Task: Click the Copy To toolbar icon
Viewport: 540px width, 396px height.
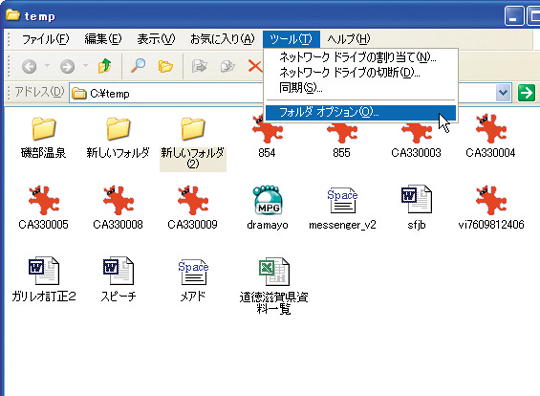Action: click(x=228, y=66)
